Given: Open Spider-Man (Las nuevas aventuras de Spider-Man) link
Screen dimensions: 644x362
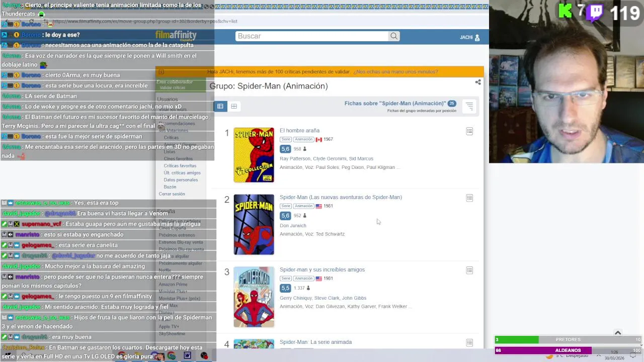Looking at the screenshot, I should pyautogui.click(x=341, y=198).
